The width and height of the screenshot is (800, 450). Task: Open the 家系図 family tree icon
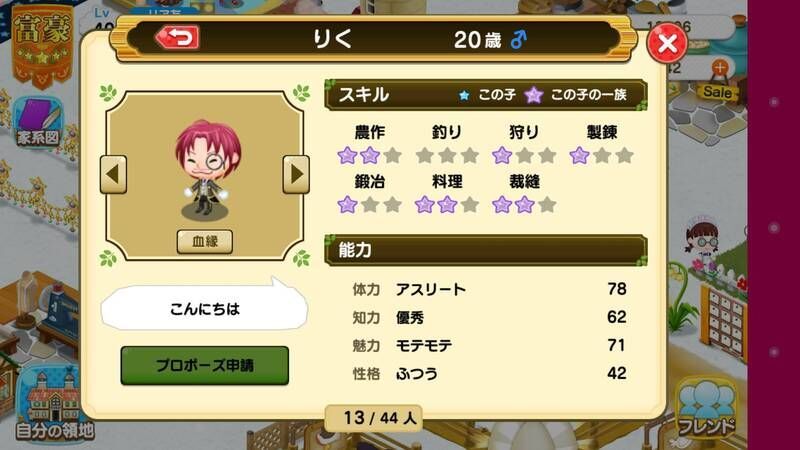click(x=38, y=123)
